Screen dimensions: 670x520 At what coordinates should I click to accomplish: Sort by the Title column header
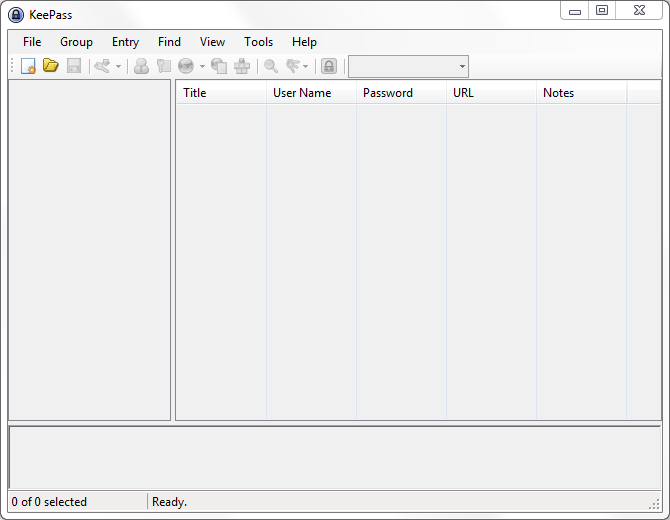coord(221,93)
